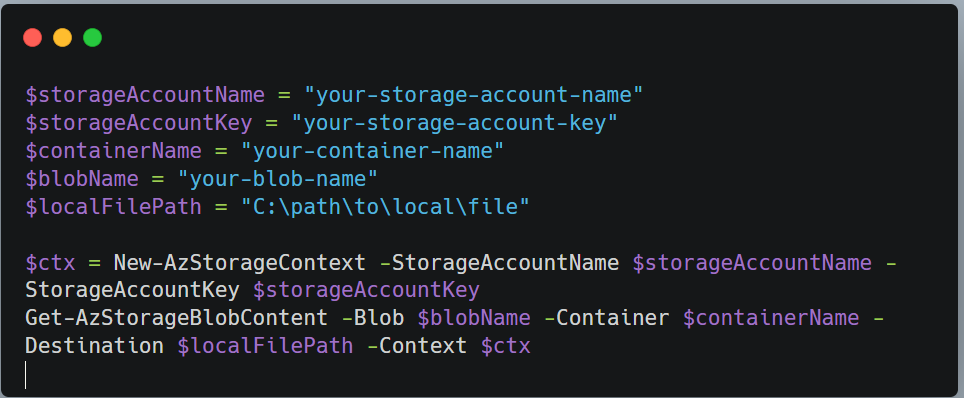Screen dimensions: 964x398
Task: Click the $blobName variable declaration
Action: coord(82,179)
